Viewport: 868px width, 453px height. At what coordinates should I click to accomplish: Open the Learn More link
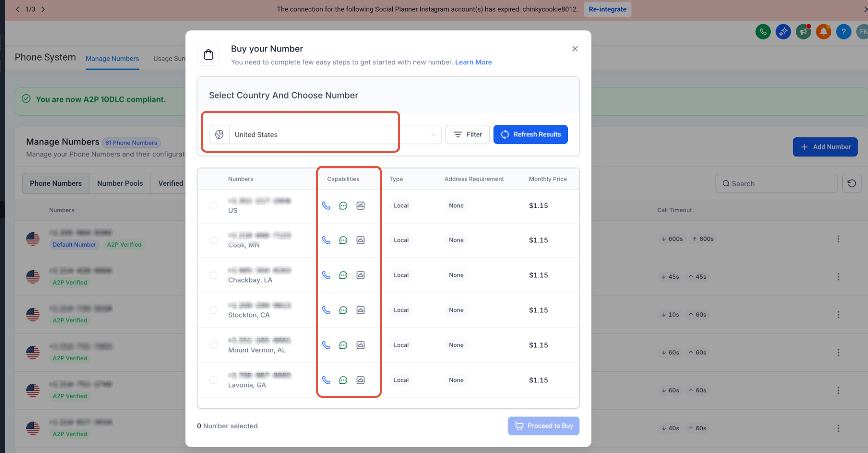click(x=473, y=62)
